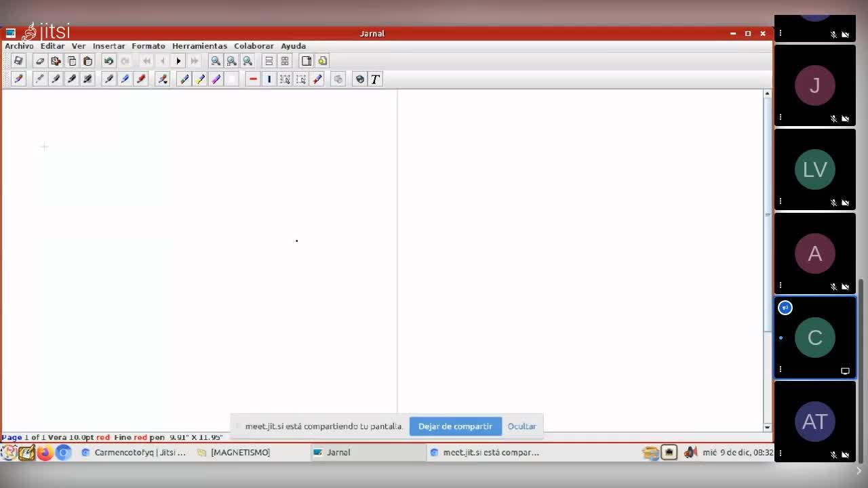Choose the red pen color

(x=141, y=79)
